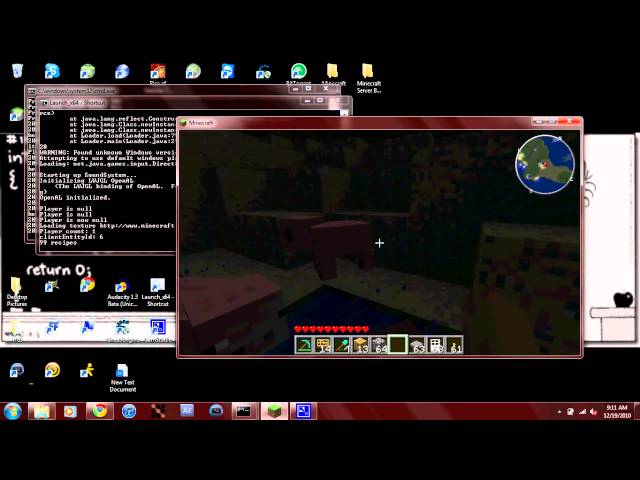Open the Desktop Pictures folder
The height and width of the screenshot is (480, 640).
16,292
